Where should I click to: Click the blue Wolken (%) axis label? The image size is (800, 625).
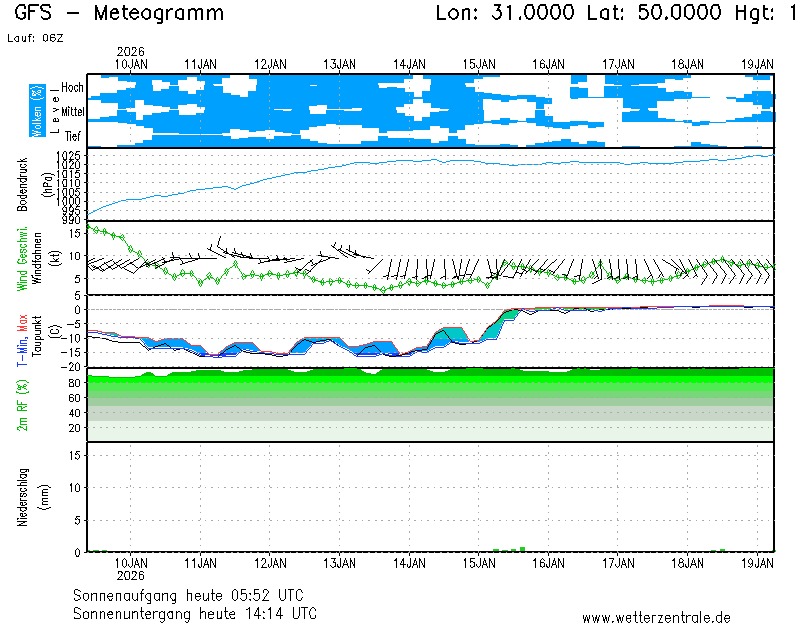coord(35,110)
